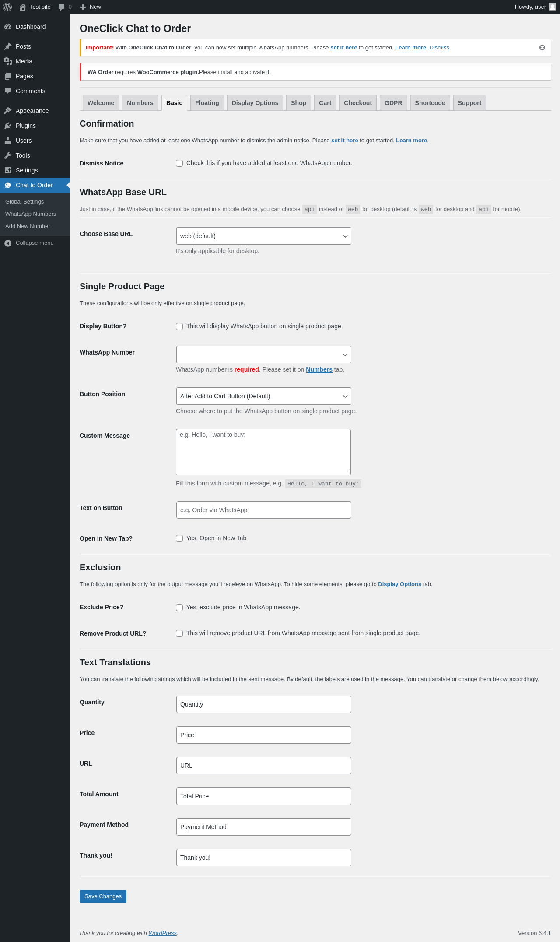This screenshot has height=942, width=560.
Task: Click the WordPress logo icon
Action: (x=7, y=7)
